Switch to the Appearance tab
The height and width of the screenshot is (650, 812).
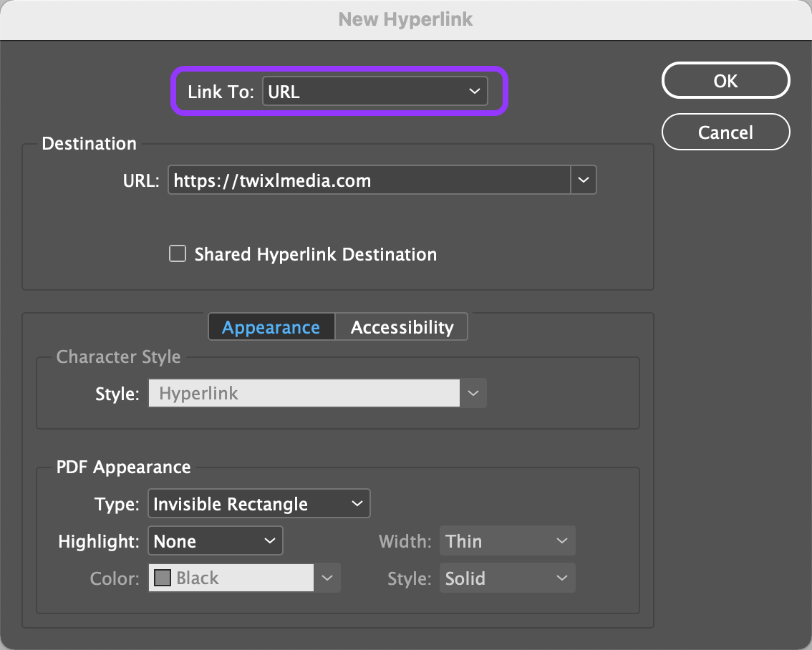tap(271, 327)
